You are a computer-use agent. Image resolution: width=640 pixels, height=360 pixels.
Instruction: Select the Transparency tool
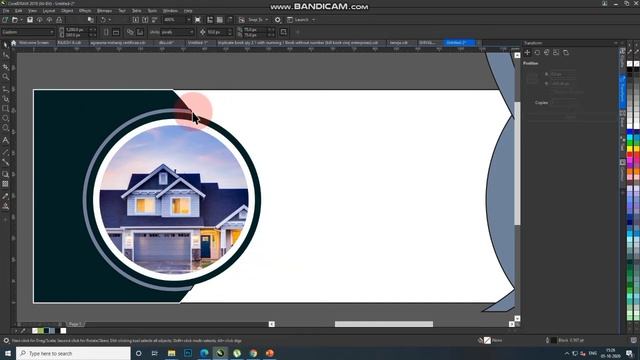[x=5, y=184]
